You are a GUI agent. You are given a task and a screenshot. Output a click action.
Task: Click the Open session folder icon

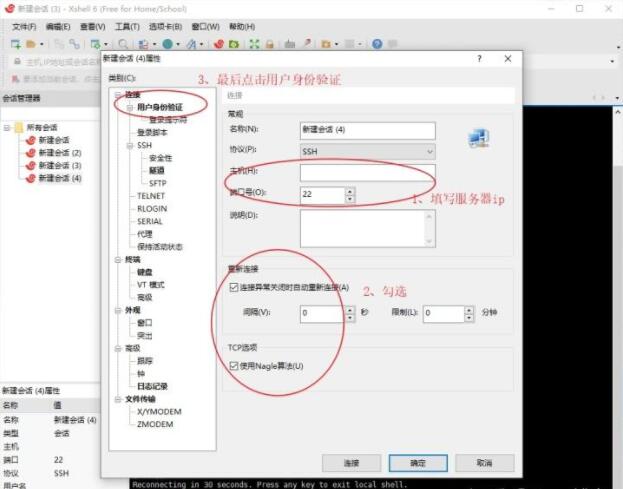pyautogui.click(x=31, y=44)
